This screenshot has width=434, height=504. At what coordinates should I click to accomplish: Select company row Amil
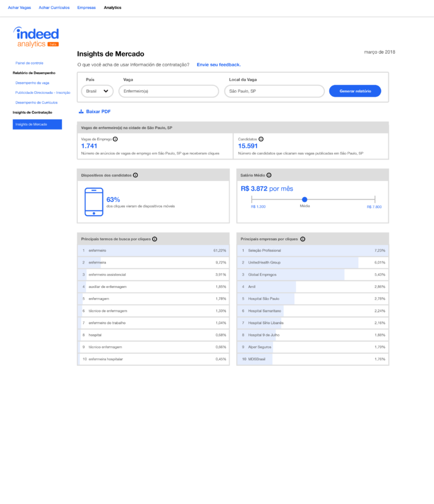click(313, 287)
